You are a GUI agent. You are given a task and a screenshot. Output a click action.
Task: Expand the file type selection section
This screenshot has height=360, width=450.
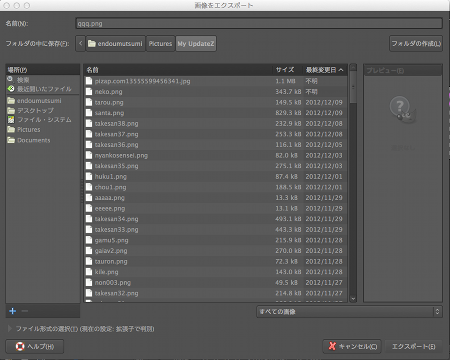(x=10, y=329)
